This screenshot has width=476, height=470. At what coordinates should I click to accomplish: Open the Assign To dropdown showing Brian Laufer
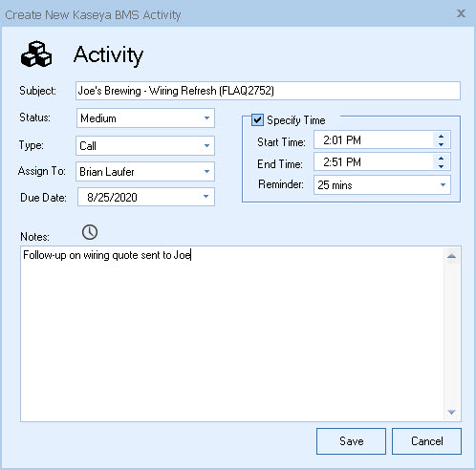tap(145, 172)
